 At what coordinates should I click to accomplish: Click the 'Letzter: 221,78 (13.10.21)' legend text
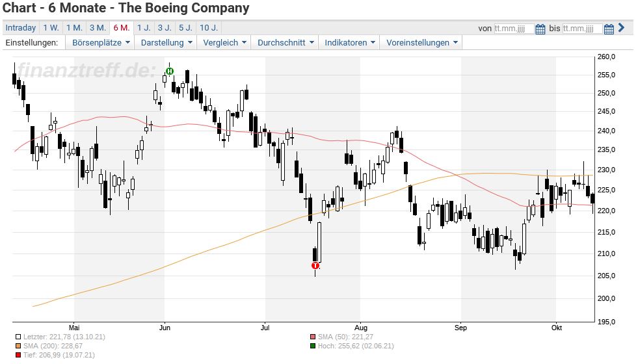pos(64,337)
